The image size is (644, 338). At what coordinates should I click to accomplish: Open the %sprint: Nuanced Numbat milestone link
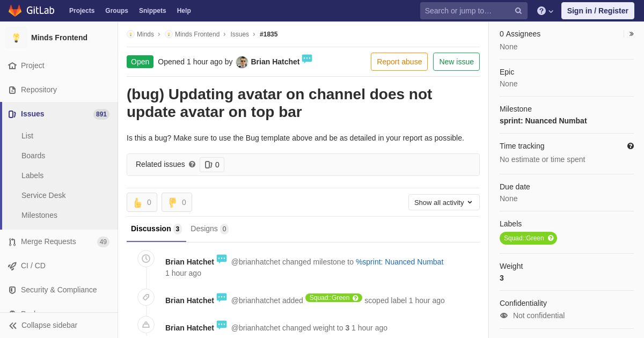click(400, 262)
